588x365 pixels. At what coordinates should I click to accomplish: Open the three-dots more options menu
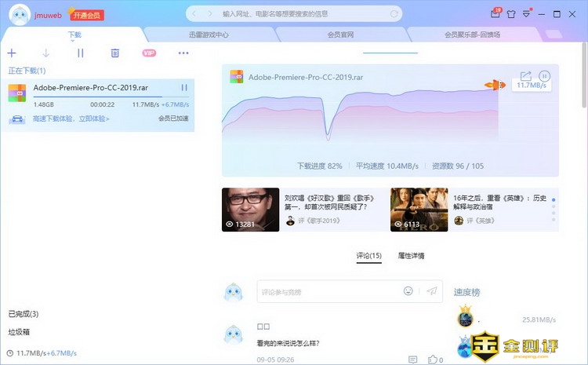[183, 53]
